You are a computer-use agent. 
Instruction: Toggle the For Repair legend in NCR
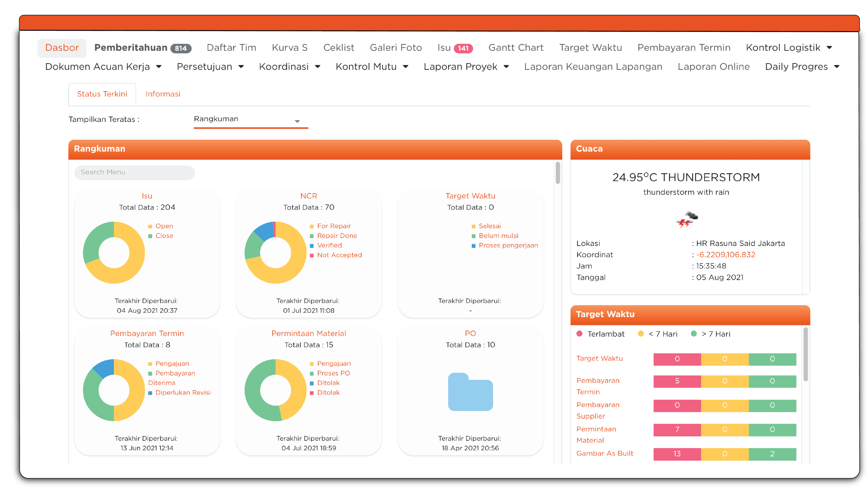tap(330, 226)
